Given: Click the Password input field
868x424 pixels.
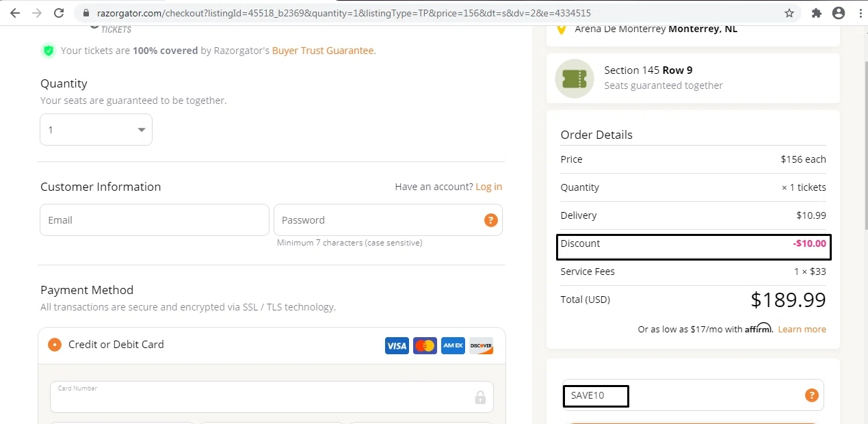Looking at the screenshot, I should [x=388, y=220].
